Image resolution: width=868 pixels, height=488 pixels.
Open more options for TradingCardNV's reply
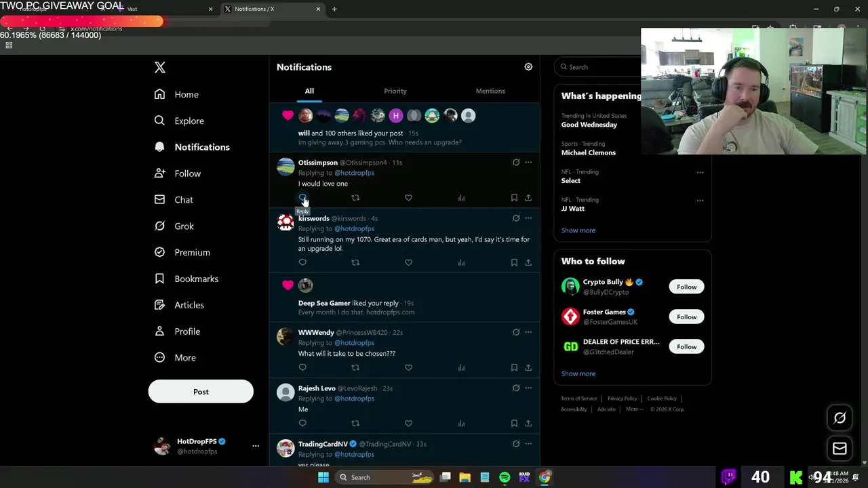528,444
